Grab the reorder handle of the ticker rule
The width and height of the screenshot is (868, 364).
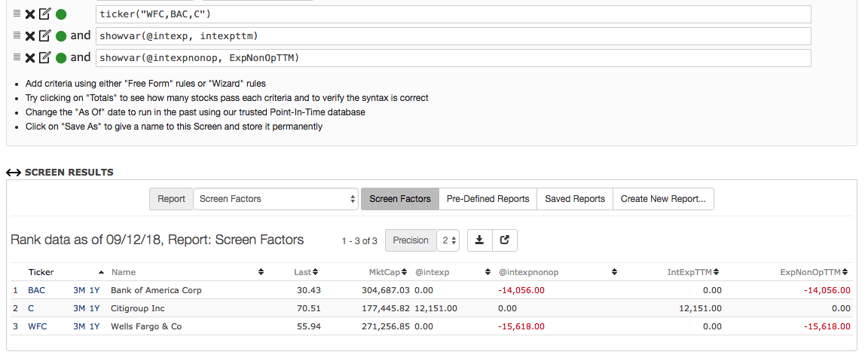[17, 14]
